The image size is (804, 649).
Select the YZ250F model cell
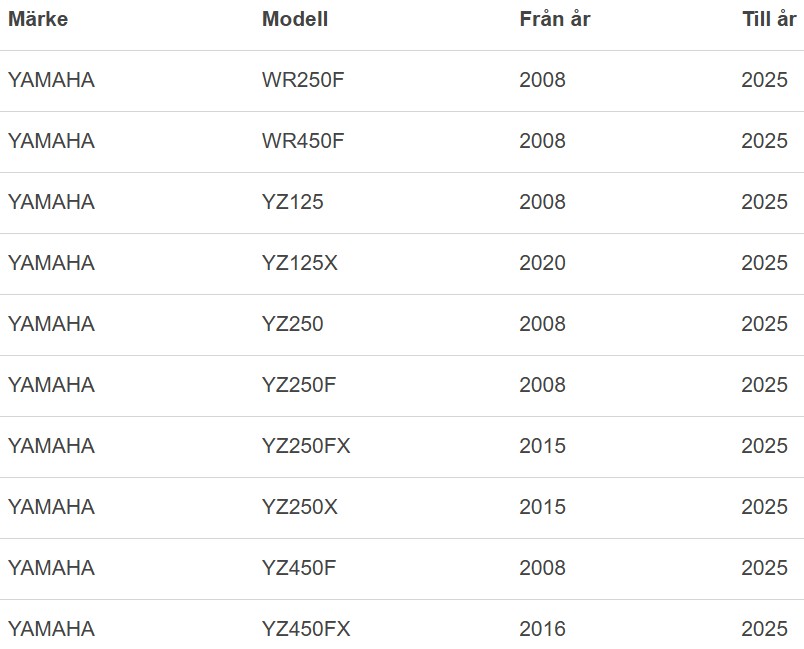pyautogui.click(x=299, y=385)
